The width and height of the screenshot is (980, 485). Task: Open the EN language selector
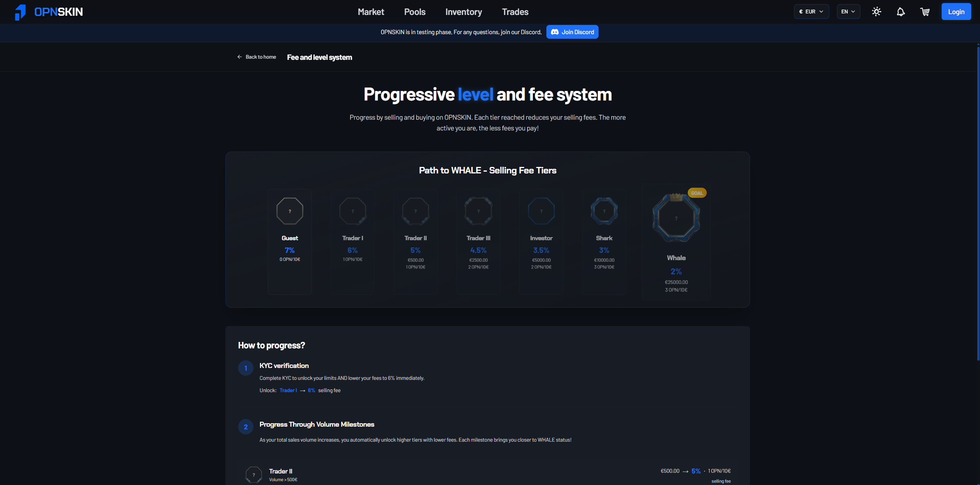pos(848,12)
